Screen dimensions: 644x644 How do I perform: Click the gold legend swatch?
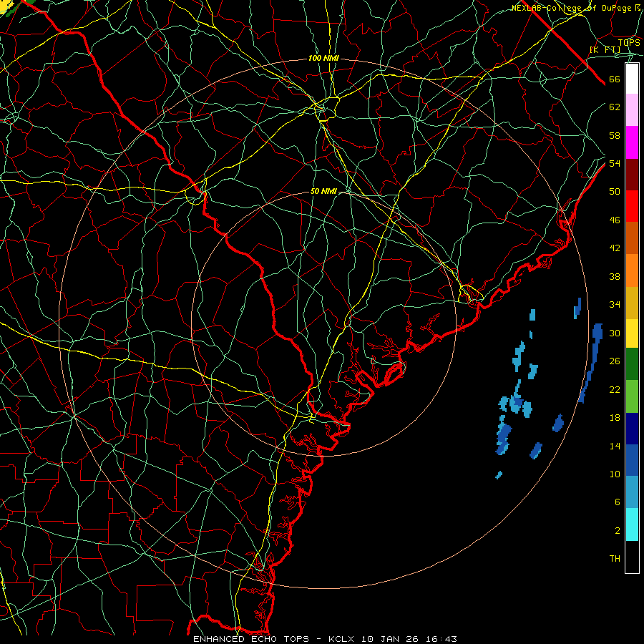coord(632,303)
